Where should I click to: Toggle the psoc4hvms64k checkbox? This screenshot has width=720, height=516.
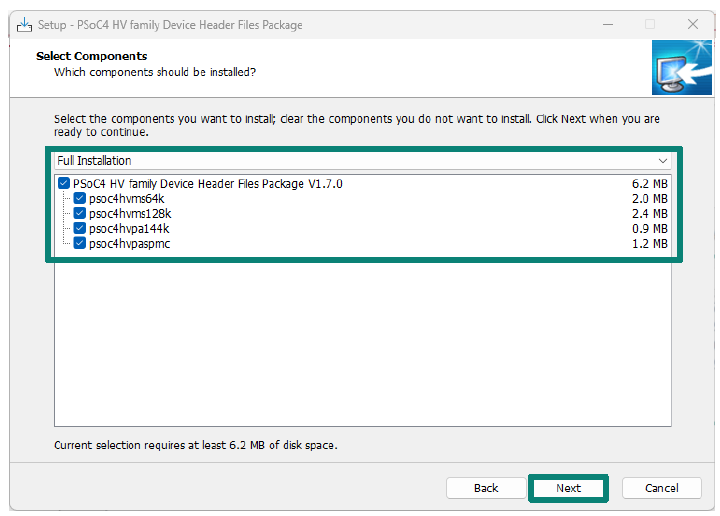79,198
